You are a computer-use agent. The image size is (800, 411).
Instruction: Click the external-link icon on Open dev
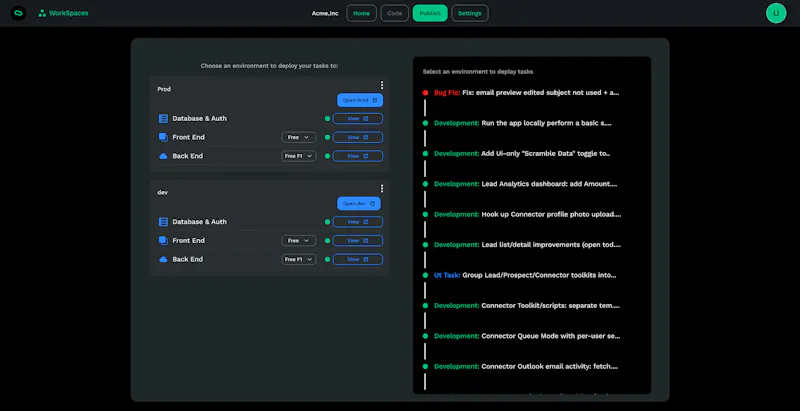click(372, 203)
